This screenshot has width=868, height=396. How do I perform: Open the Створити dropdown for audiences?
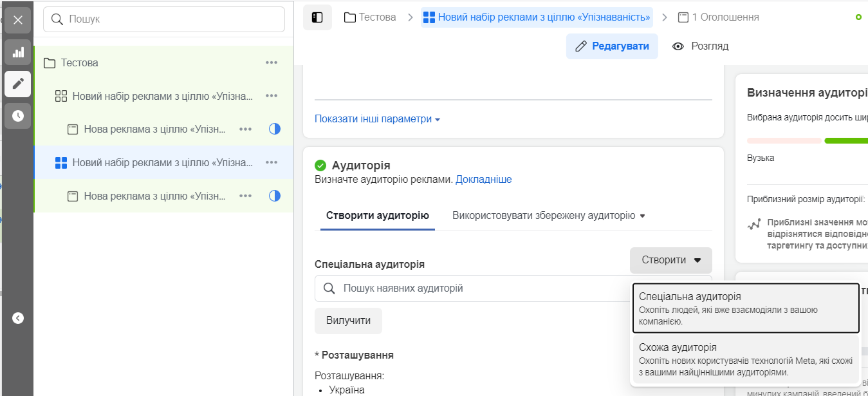pos(670,260)
